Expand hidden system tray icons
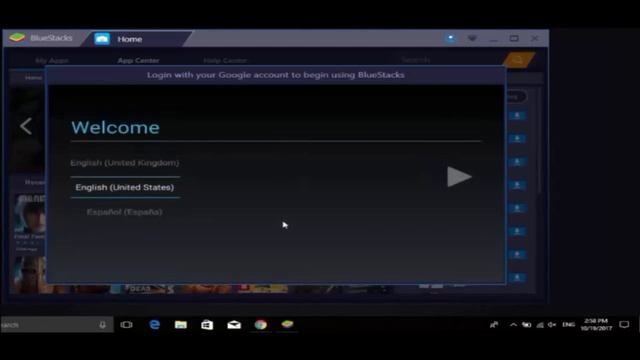This screenshot has height=360, width=640. click(513, 325)
